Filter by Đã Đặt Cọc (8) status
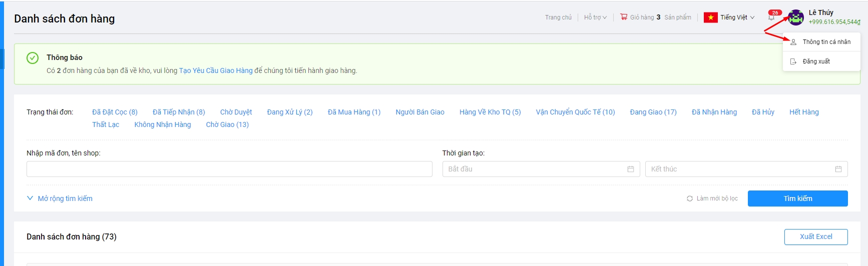 pos(115,112)
